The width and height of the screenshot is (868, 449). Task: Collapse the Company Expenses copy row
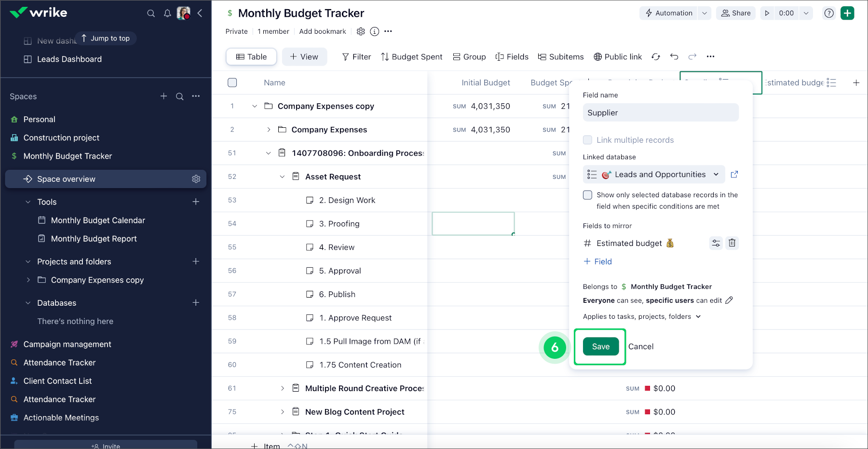point(255,107)
